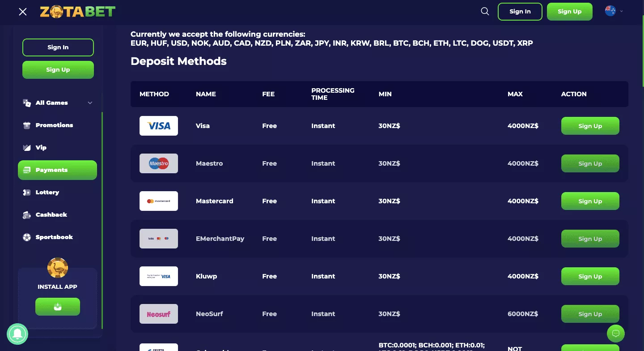Open the Cashback page
This screenshot has width=644, height=351.
pos(51,215)
